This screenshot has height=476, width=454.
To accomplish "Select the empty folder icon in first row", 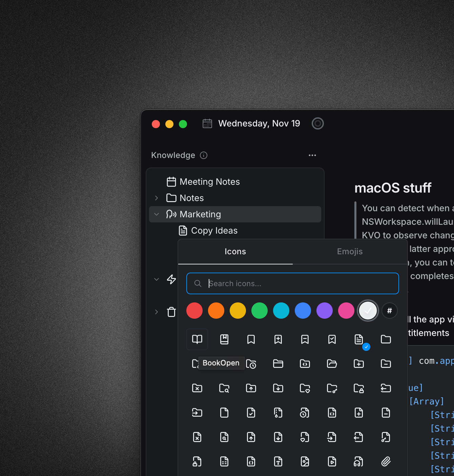I will (386, 339).
